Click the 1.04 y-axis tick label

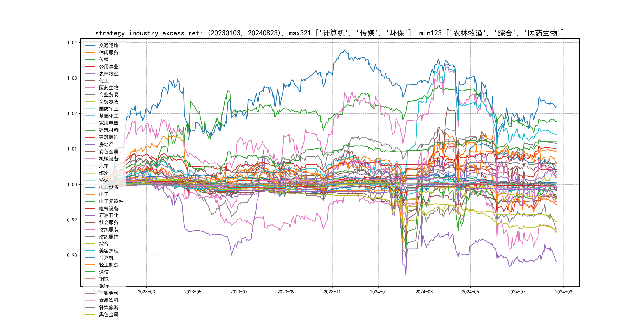[72, 43]
